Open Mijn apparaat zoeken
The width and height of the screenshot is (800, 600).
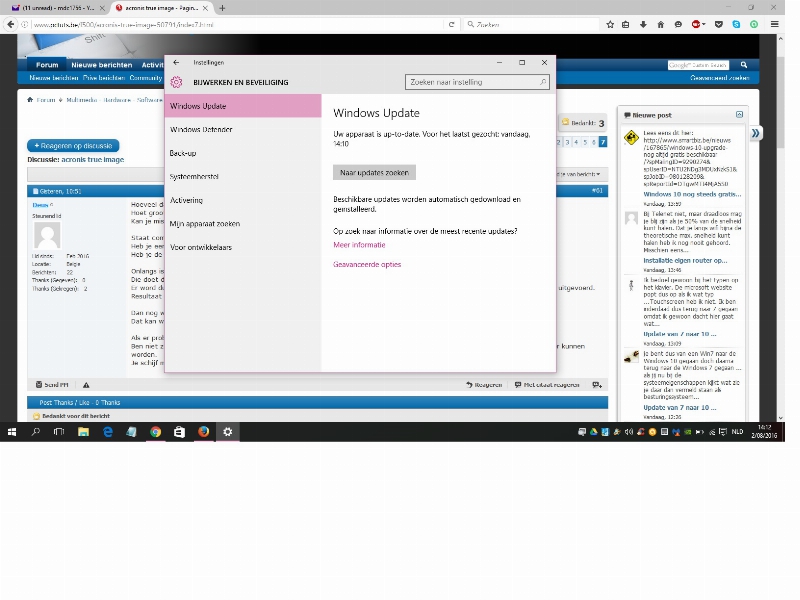point(243,223)
